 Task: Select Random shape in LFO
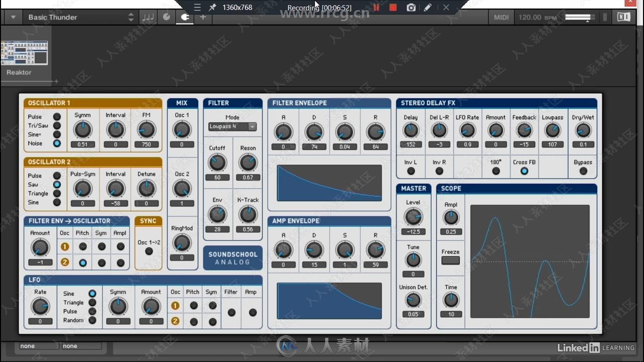(92, 320)
